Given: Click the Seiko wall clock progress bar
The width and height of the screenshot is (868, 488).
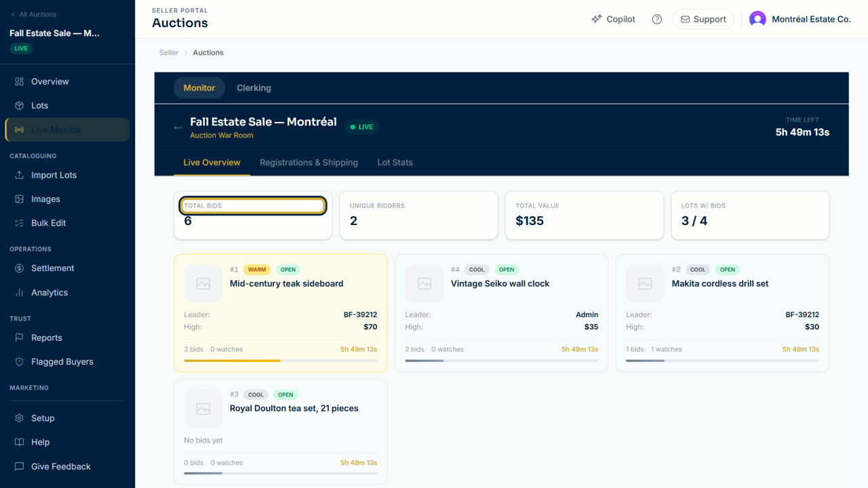Looking at the screenshot, I should coord(502,361).
